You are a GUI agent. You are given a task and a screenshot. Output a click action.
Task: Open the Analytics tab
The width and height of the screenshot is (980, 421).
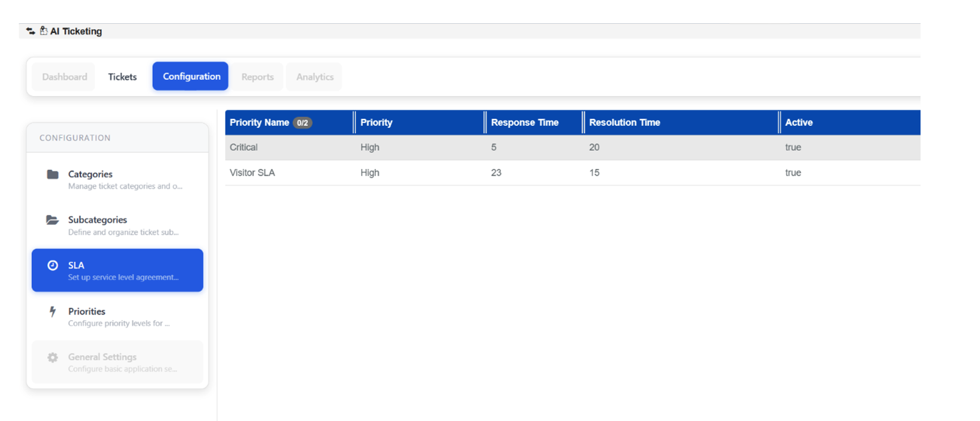pos(315,77)
